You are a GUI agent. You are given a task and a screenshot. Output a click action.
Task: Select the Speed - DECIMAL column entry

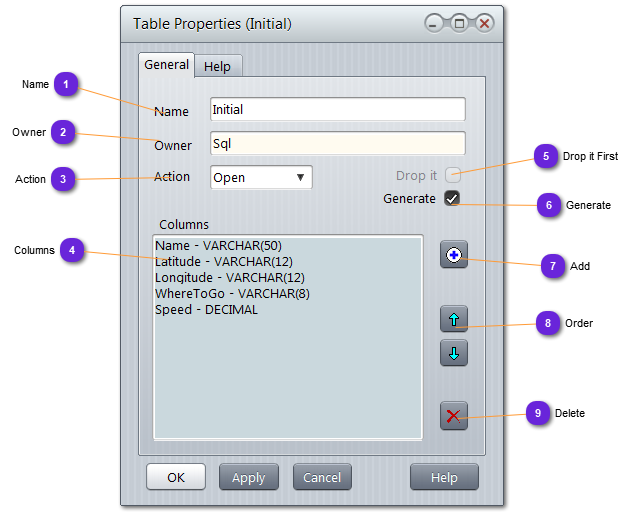[x=206, y=310]
